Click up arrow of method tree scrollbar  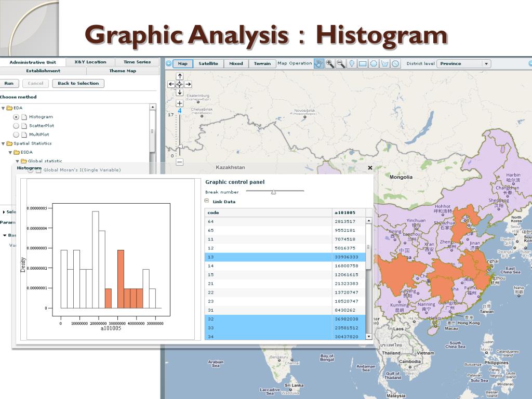(153, 107)
